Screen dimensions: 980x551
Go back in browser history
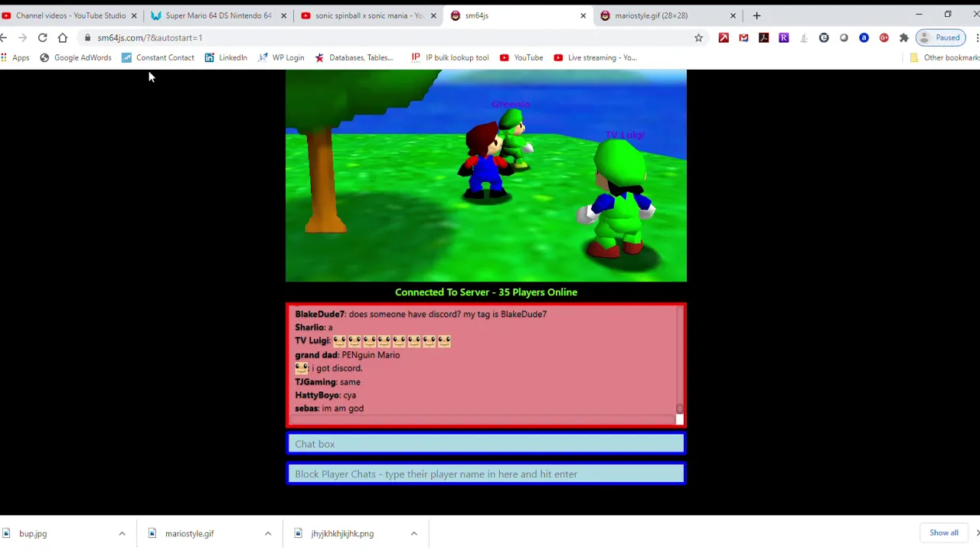click(4, 37)
